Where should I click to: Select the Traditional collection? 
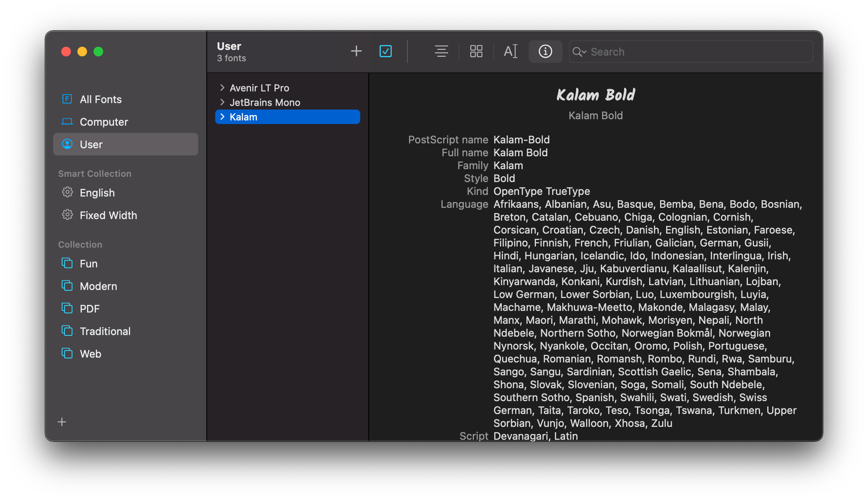[x=105, y=331]
